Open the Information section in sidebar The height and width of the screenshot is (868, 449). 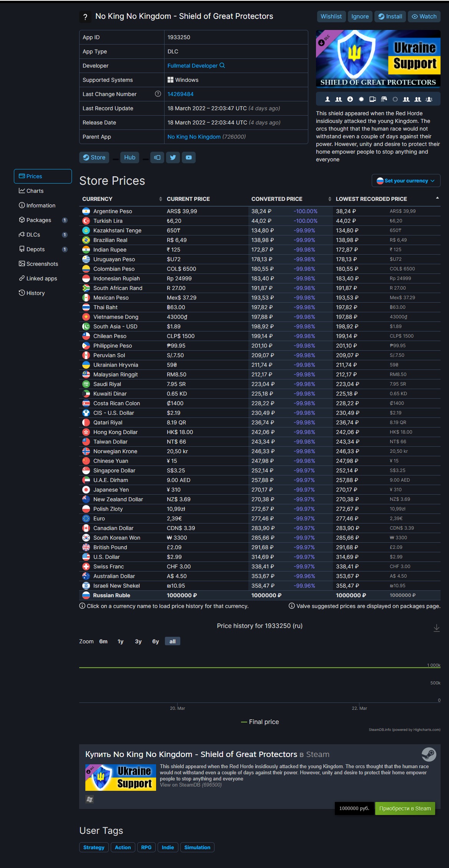tap(43, 205)
